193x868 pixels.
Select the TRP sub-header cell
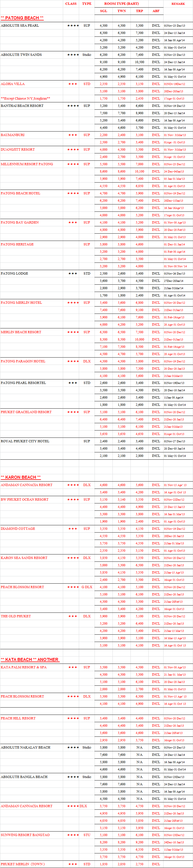pyautogui.click(x=139, y=11)
